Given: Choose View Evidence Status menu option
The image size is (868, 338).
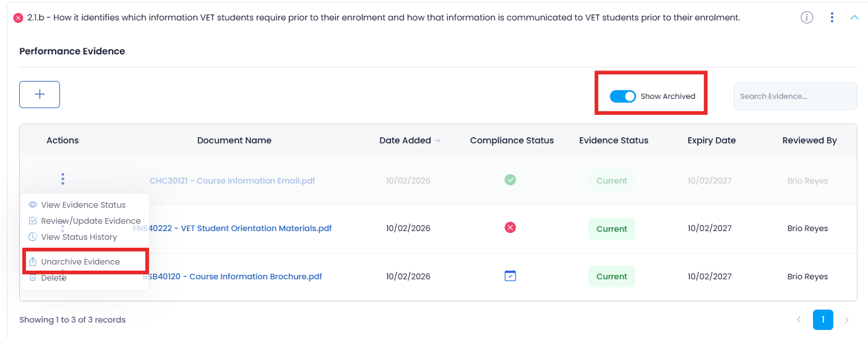Looking at the screenshot, I should click(83, 205).
